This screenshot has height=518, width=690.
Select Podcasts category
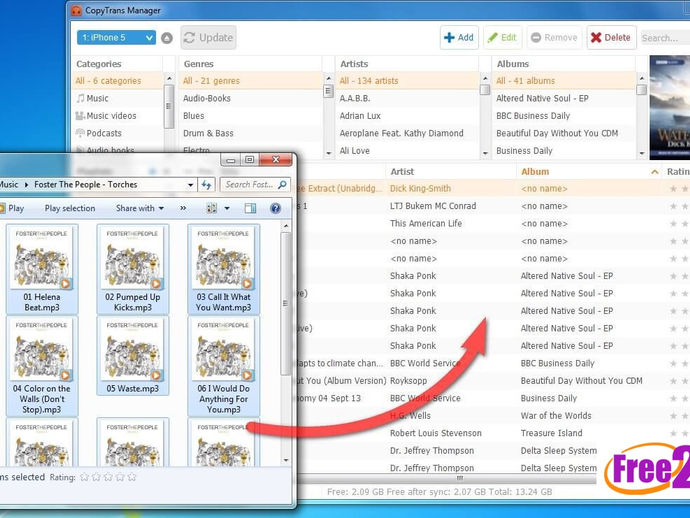pyautogui.click(x=117, y=133)
